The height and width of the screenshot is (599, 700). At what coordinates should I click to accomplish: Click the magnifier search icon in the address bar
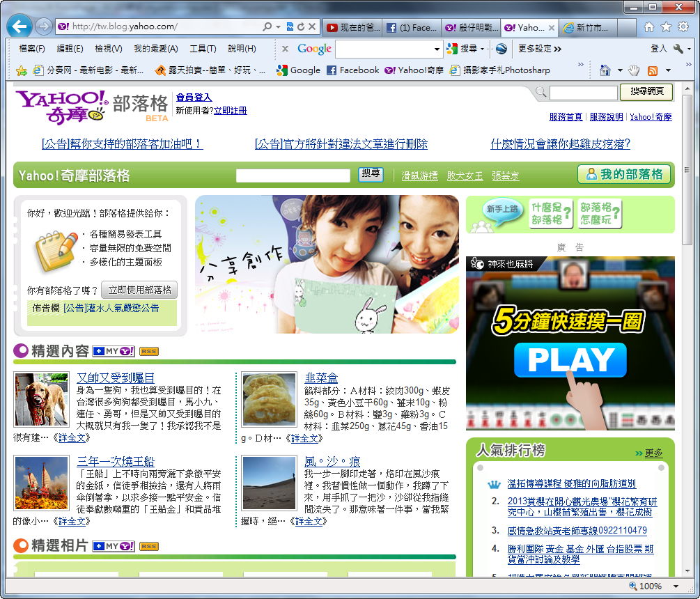pyautogui.click(x=267, y=26)
